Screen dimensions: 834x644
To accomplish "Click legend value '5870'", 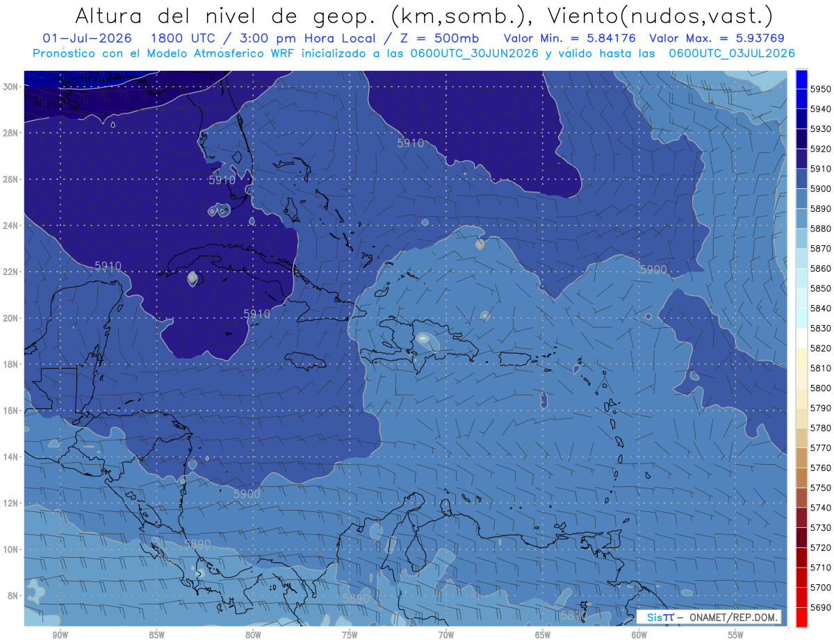I will (820, 249).
